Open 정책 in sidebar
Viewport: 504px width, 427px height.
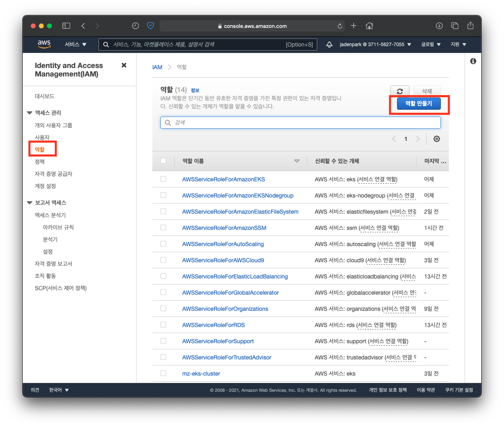tap(40, 162)
